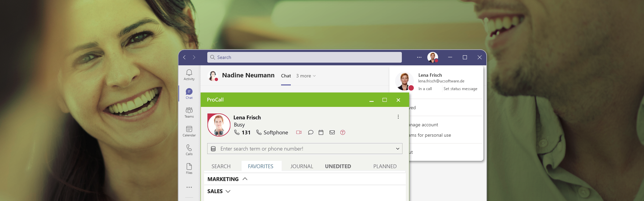Close the ProCall window
The image size is (644, 201).
tap(398, 100)
